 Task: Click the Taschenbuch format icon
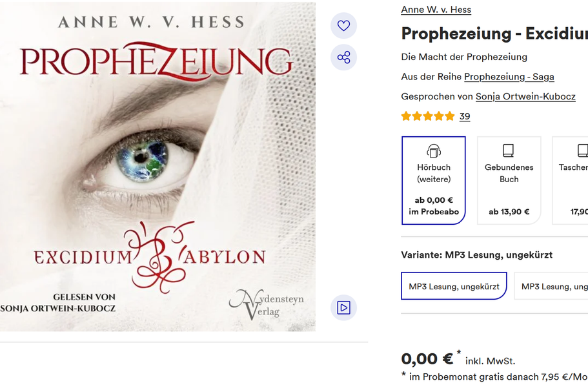coord(582,151)
